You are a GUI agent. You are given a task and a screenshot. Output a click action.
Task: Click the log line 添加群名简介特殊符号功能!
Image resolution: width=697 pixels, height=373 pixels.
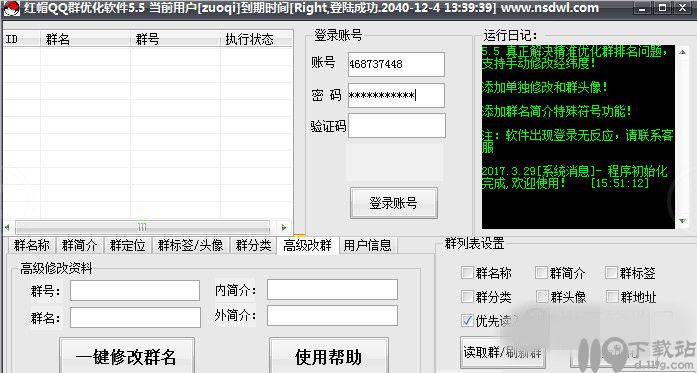click(557, 112)
